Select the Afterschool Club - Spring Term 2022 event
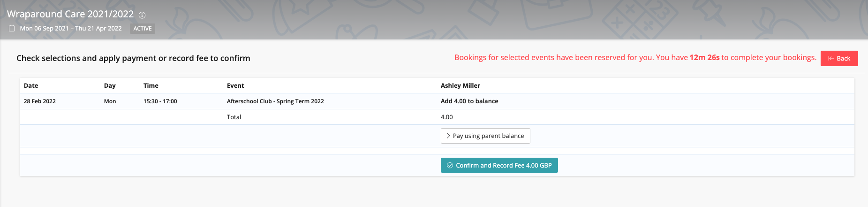The width and height of the screenshot is (868, 207). 275,101
